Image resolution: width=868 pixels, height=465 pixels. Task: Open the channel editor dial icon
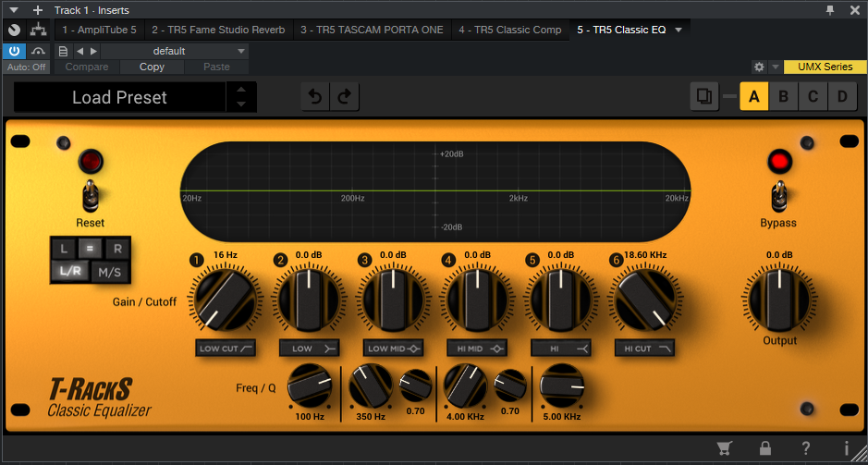15,30
